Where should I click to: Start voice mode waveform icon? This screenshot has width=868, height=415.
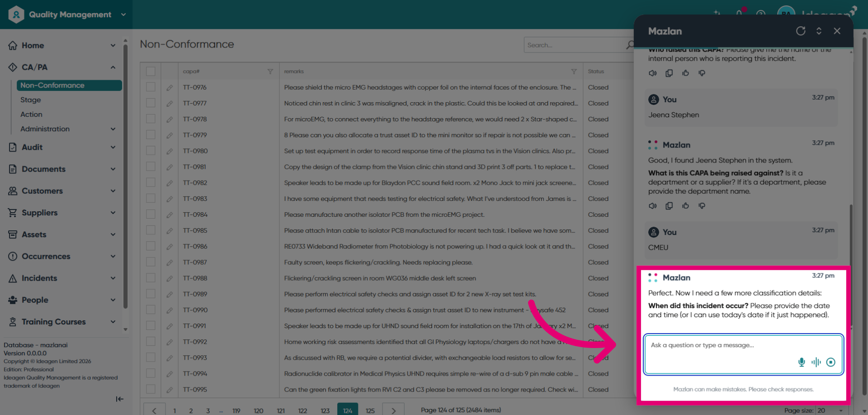816,362
